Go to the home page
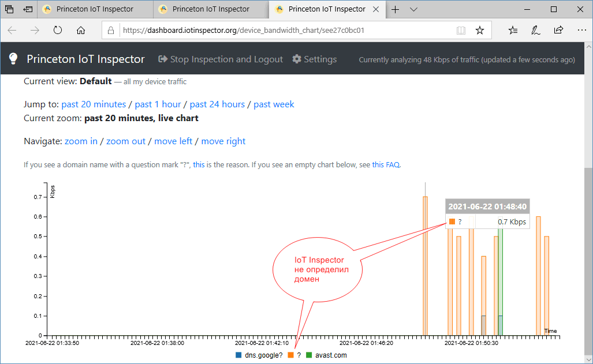The height and width of the screenshot is (364, 593). coord(81,30)
